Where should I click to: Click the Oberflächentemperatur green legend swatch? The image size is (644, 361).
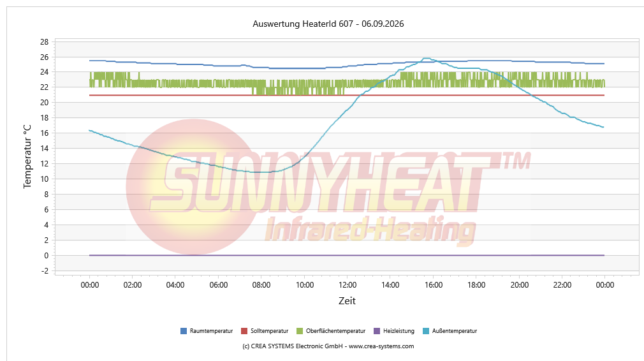tap(300, 331)
